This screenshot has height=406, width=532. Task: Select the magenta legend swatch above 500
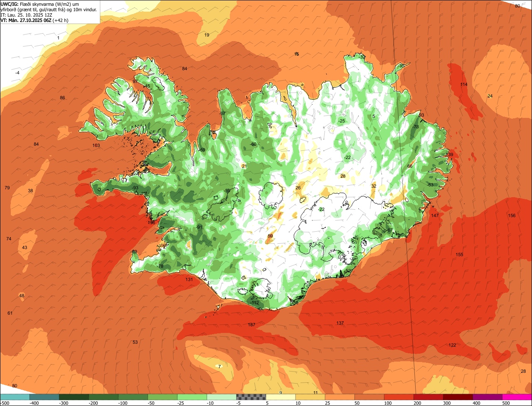coord(517,397)
